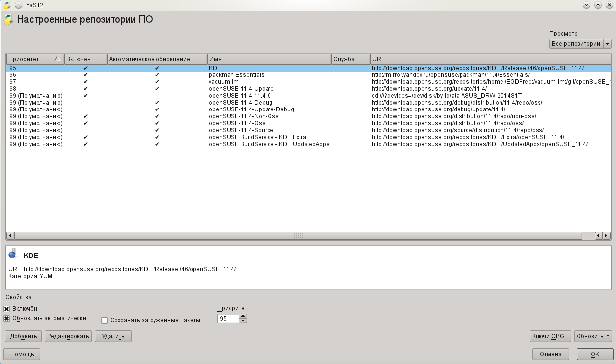Click the cd:///?devices URL cell
The image size is (616, 364).
tap(447, 96)
